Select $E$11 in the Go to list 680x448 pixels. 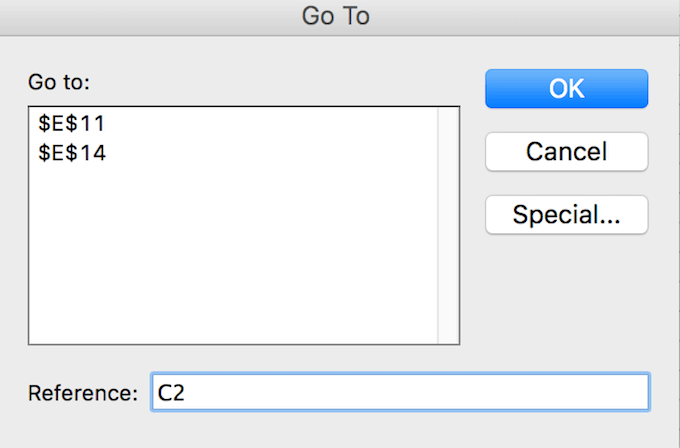(69, 125)
